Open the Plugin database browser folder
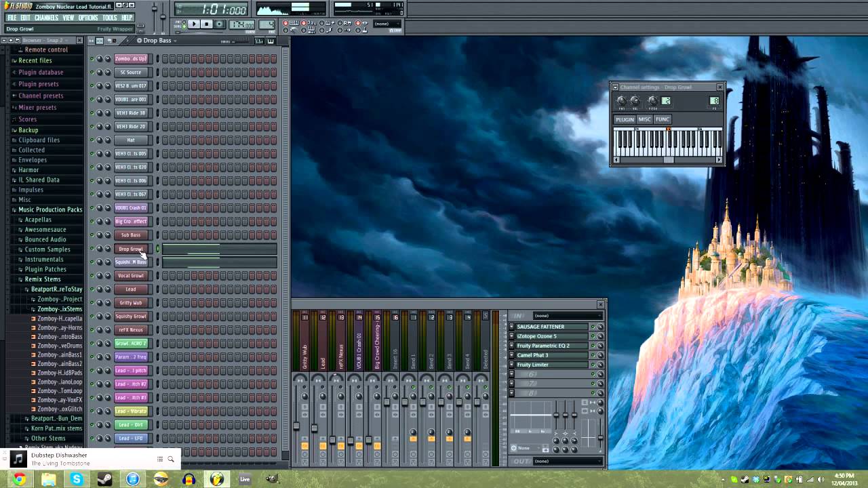Image resolution: width=868 pixels, height=488 pixels. 41,73
